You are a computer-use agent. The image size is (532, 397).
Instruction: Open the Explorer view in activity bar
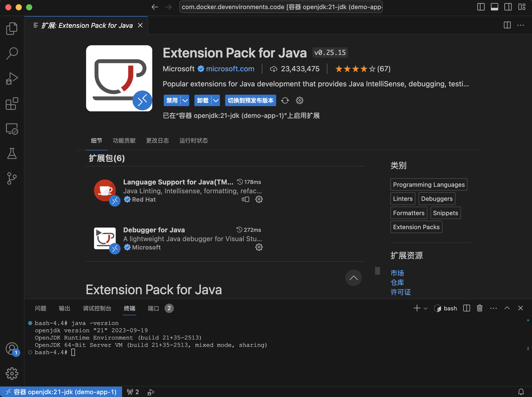pyautogui.click(x=12, y=28)
